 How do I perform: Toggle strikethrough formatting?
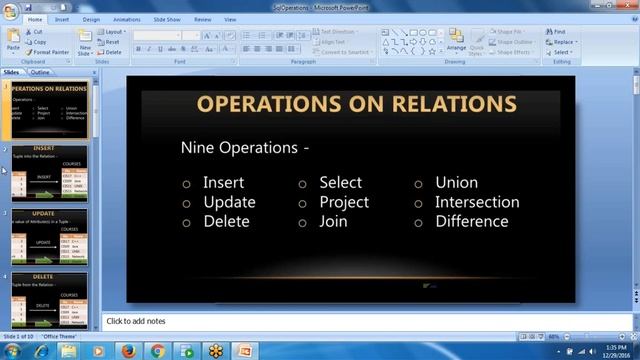coord(172,49)
